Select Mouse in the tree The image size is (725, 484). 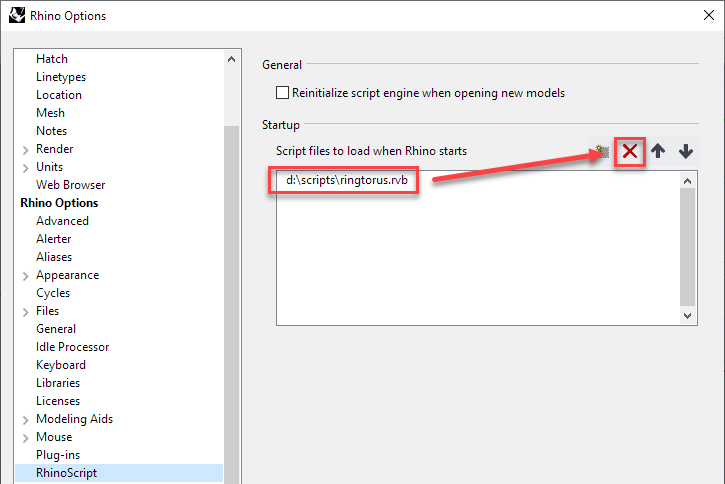pyautogui.click(x=54, y=437)
